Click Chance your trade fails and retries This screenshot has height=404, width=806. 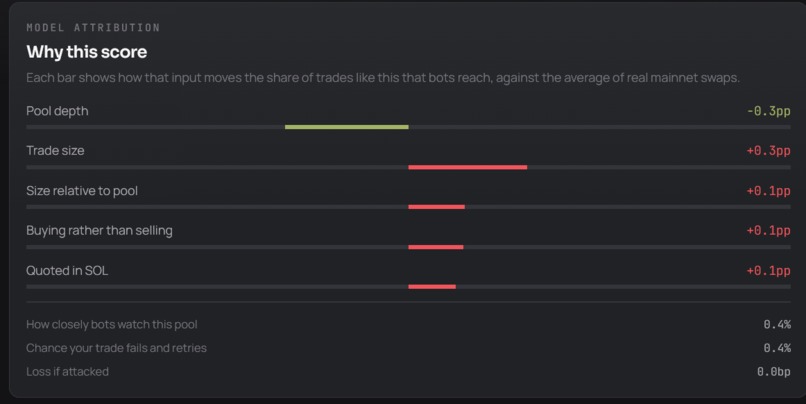pyautogui.click(x=116, y=348)
